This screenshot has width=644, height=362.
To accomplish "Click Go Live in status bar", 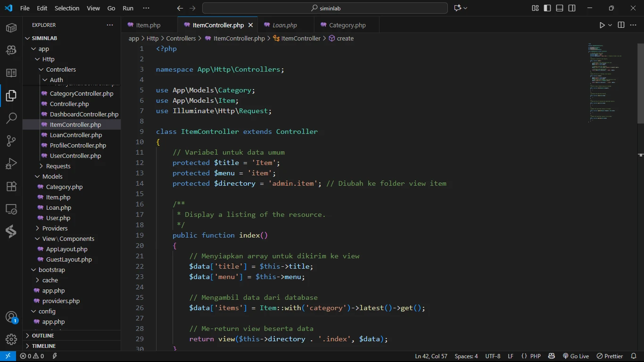I will click(576, 356).
